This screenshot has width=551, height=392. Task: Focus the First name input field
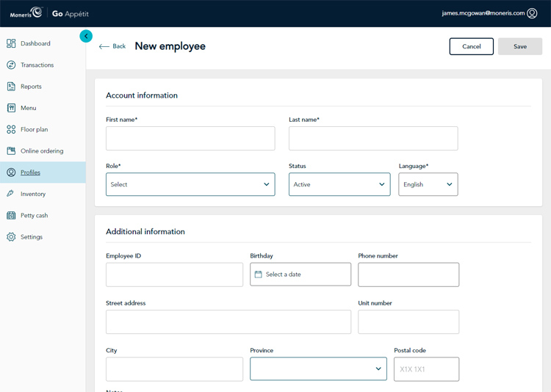[x=190, y=138]
